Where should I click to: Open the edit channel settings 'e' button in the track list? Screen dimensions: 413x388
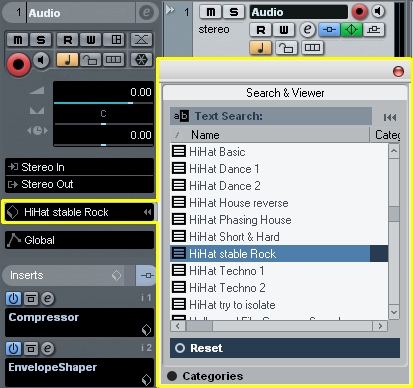tap(308, 30)
